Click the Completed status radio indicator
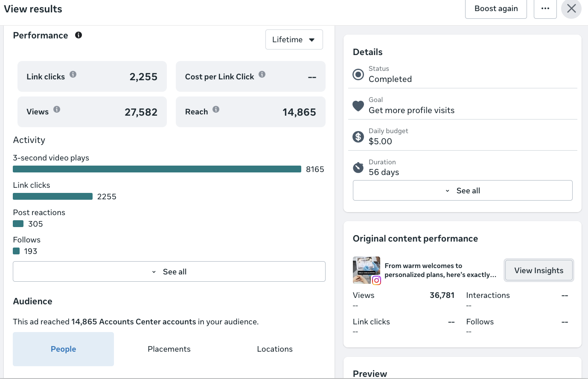 click(x=358, y=74)
